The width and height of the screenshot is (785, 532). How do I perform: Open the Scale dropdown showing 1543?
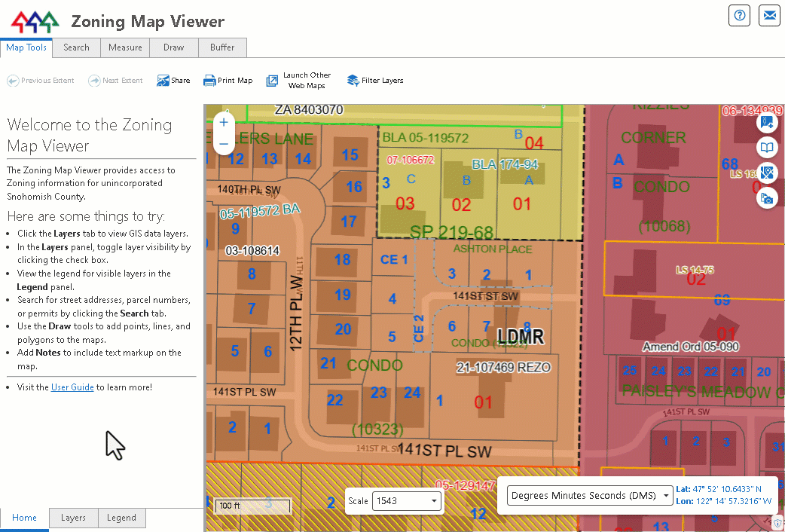pyautogui.click(x=407, y=501)
